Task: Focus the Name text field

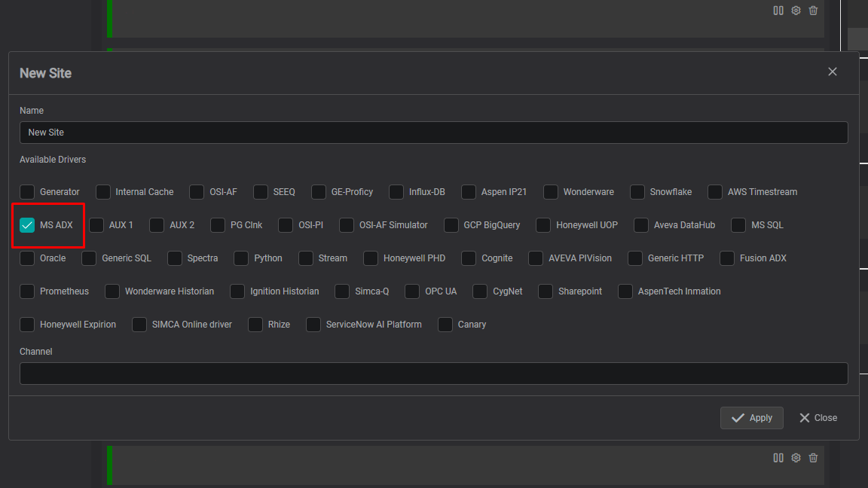Action: coord(433,133)
